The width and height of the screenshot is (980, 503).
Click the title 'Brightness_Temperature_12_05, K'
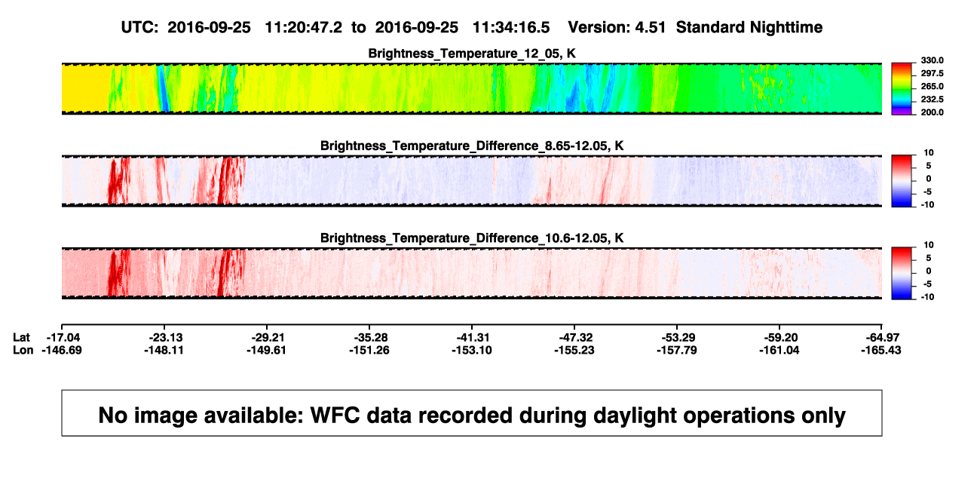tap(472, 53)
